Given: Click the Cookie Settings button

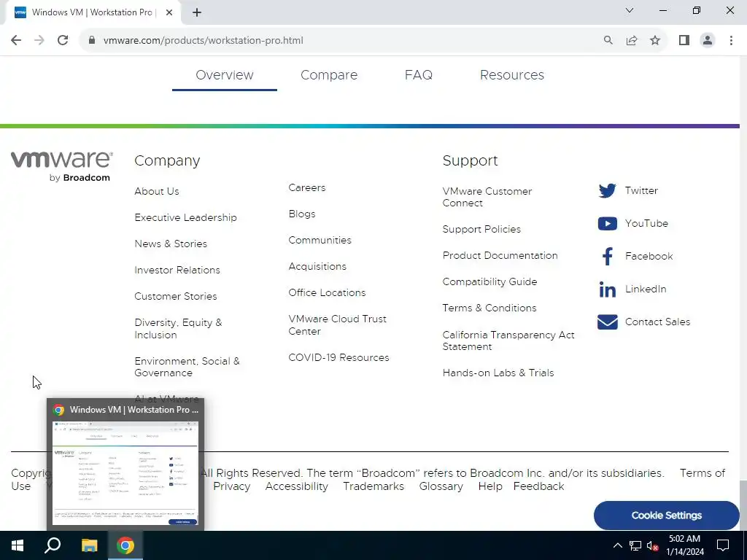Looking at the screenshot, I should click(666, 516).
